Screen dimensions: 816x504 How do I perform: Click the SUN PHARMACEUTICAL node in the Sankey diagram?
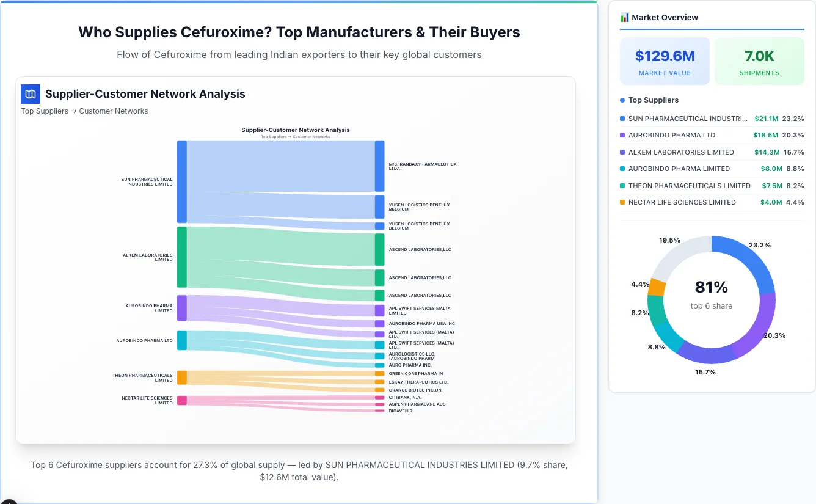(180, 182)
